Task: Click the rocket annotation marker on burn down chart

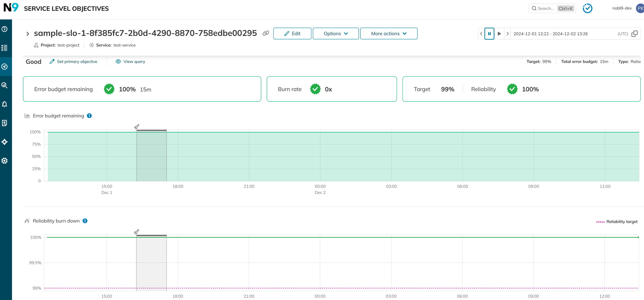Action: point(137,232)
